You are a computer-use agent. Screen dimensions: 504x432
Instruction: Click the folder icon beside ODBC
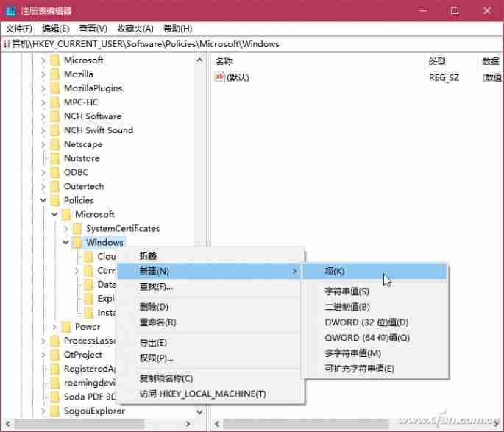(55, 172)
